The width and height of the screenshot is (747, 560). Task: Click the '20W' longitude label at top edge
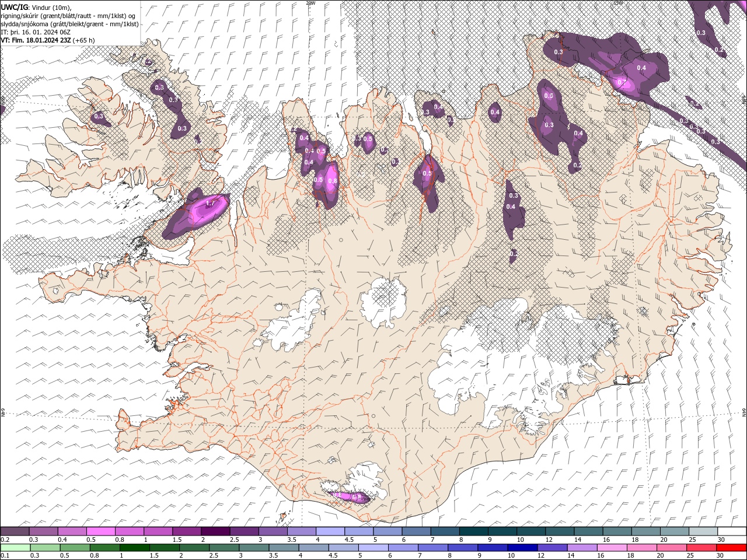coord(310,3)
